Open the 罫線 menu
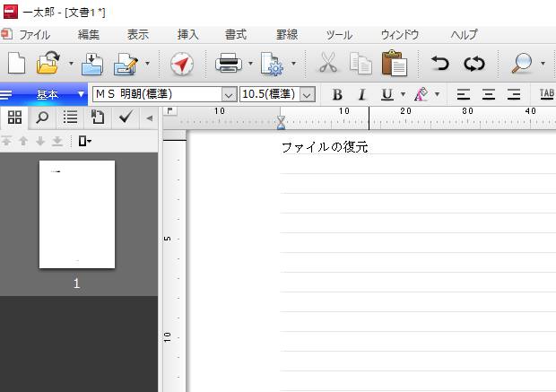 point(286,35)
